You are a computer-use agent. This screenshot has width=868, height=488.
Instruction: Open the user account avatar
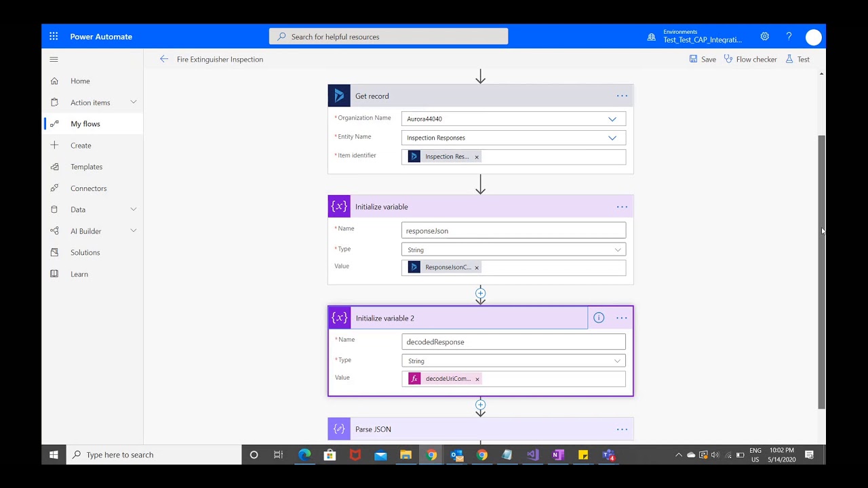pyautogui.click(x=814, y=37)
